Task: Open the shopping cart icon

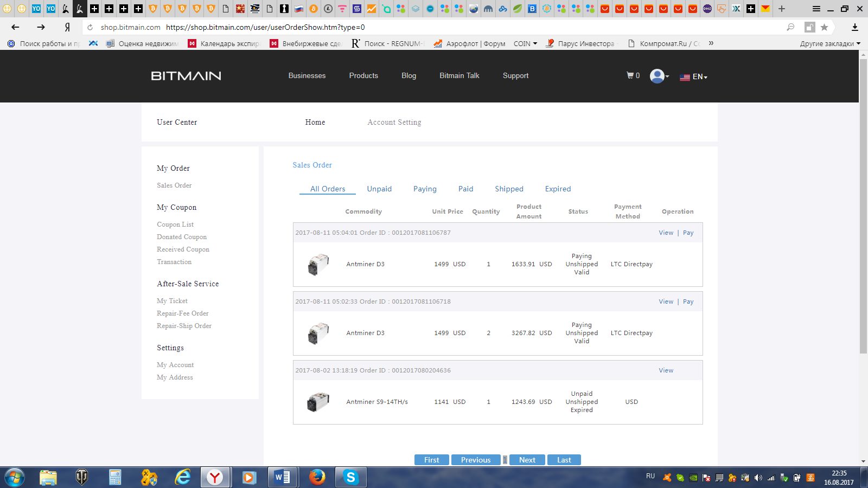Action: point(630,76)
